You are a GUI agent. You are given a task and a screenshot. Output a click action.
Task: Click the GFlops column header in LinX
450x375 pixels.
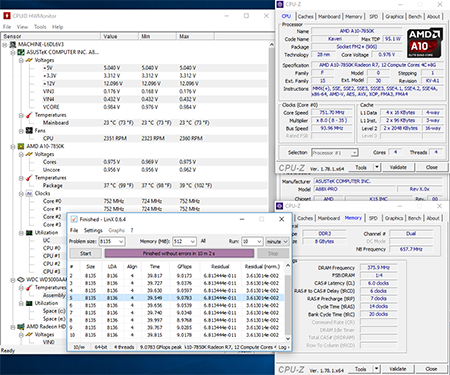point(185,266)
